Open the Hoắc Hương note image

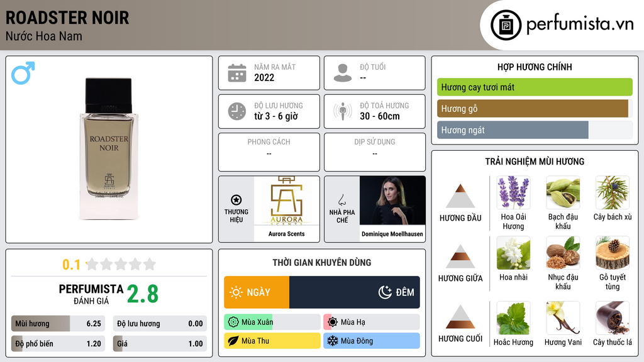click(x=513, y=319)
